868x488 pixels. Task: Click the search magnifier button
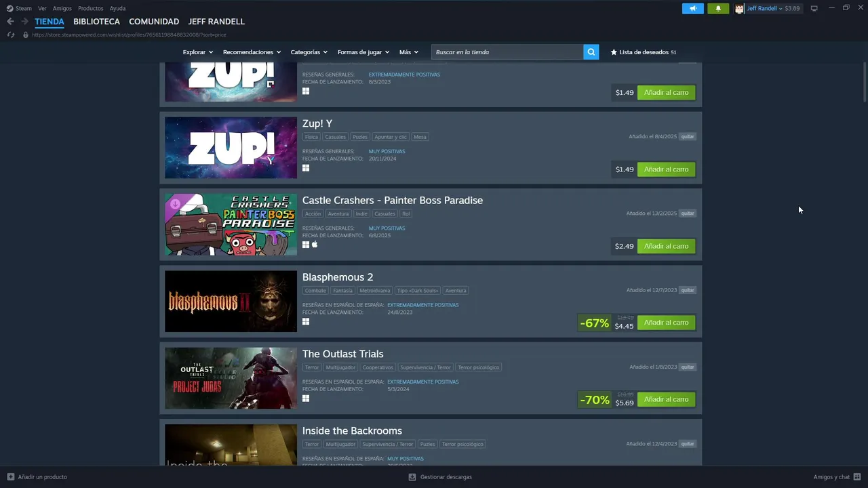tap(591, 52)
